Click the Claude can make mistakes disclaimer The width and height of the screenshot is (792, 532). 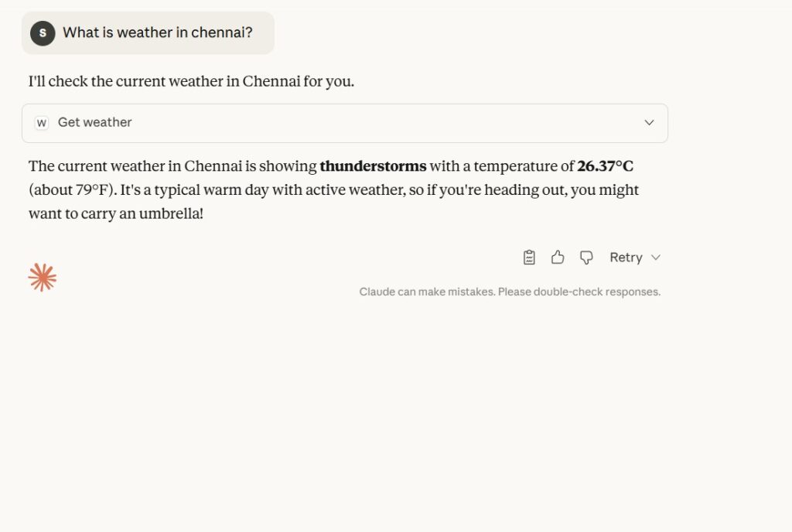[x=510, y=292]
